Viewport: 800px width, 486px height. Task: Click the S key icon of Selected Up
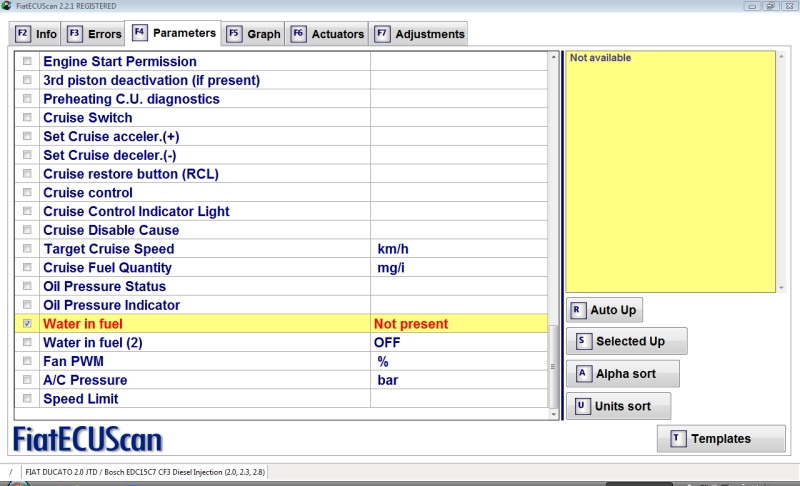pyautogui.click(x=583, y=341)
